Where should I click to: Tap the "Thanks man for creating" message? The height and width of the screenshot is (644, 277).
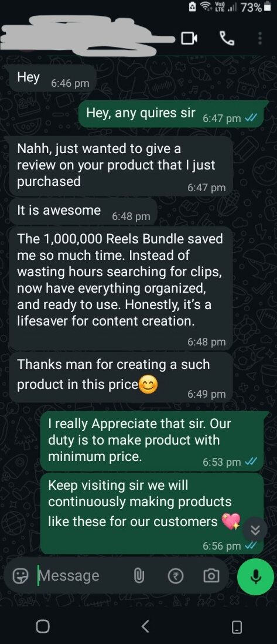click(x=121, y=377)
